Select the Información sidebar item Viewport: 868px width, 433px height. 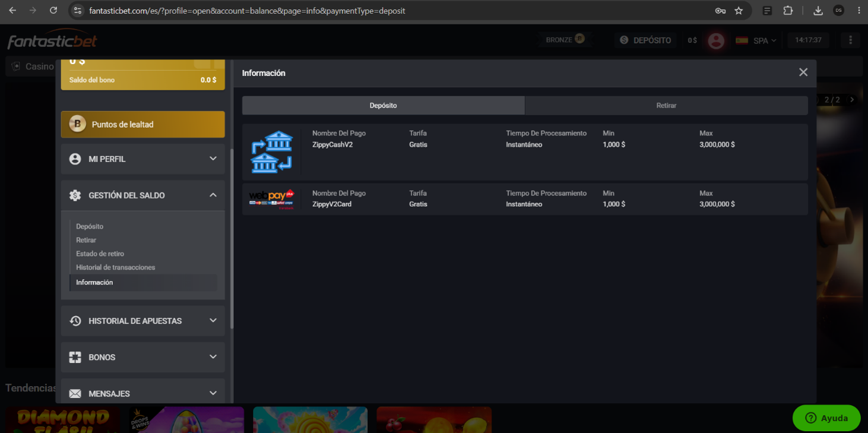[143, 282]
